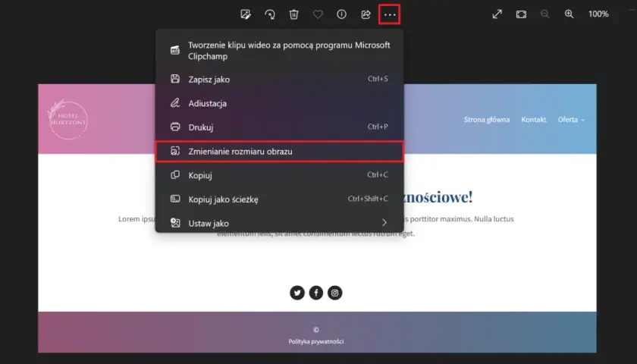The width and height of the screenshot is (637, 364).
Task: Choose Zapisz jako from the menu
Action: coord(280,79)
